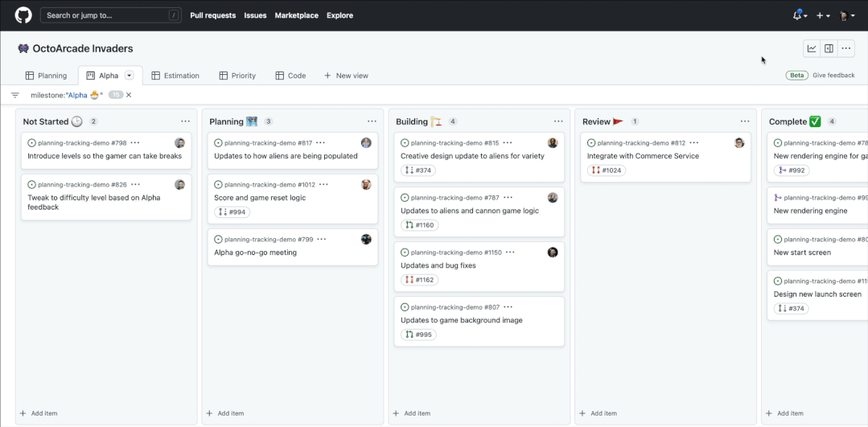The height and width of the screenshot is (427, 868).
Task: Switch to the Estimation view tab
Action: click(175, 76)
